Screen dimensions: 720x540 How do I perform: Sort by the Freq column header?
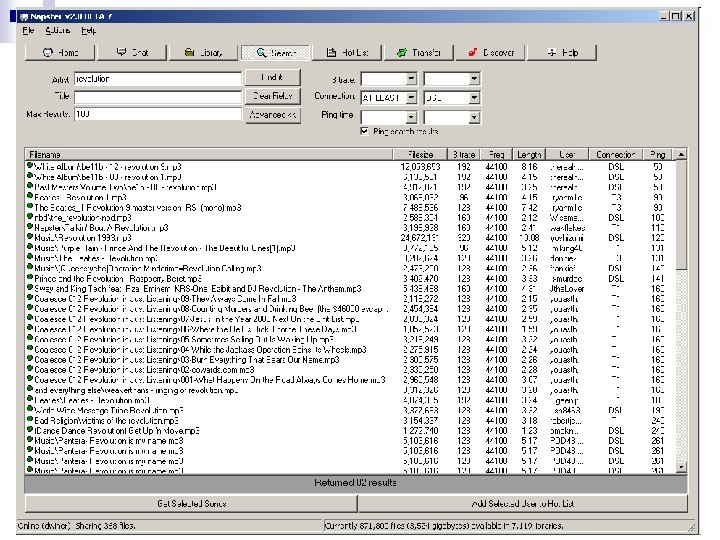pyautogui.click(x=496, y=155)
